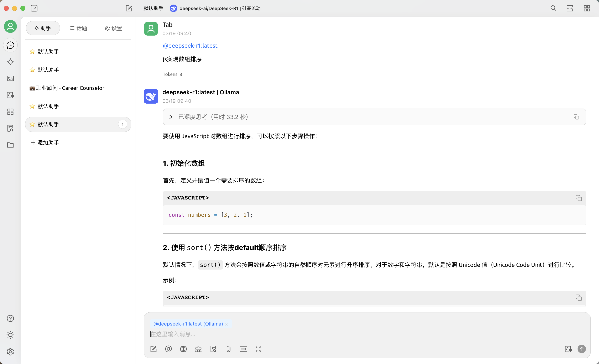Select the 默认助手 below Career Counselor

click(78, 106)
